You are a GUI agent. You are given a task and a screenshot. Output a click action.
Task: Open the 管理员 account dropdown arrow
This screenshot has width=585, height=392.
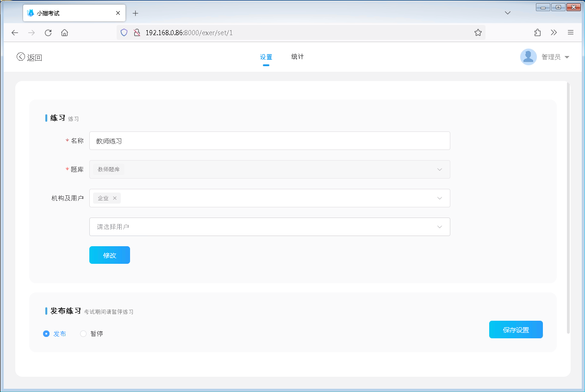[567, 57]
